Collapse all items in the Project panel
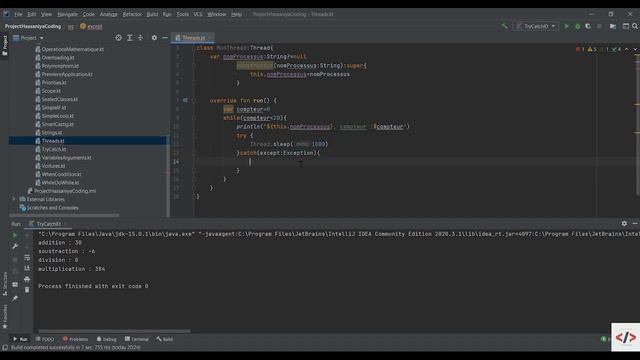The height and width of the screenshot is (360, 640). 140,38
